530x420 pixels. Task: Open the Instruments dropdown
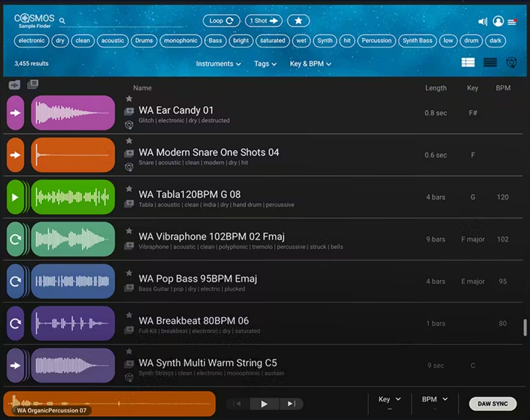coord(218,64)
